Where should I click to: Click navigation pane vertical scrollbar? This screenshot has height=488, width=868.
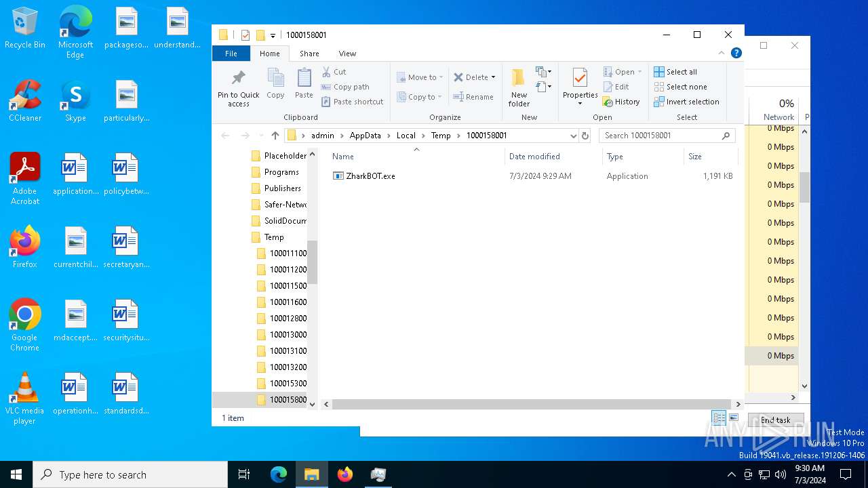coord(313,262)
